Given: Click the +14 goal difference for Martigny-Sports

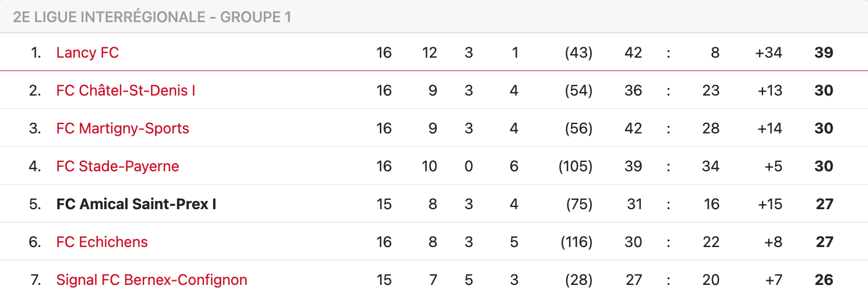Looking at the screenshot, I should pos(768,128).
